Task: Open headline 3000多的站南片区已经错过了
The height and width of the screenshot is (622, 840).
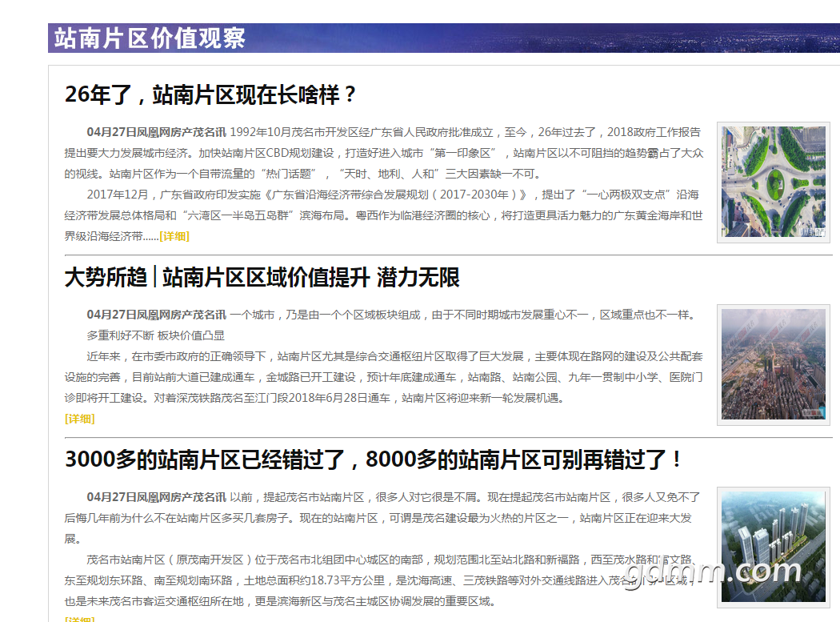Action: [x=374, y=459]
